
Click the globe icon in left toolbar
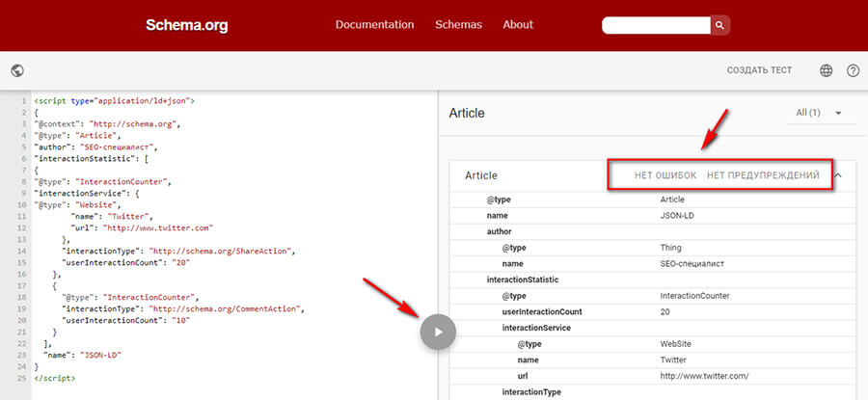(16, 70)
